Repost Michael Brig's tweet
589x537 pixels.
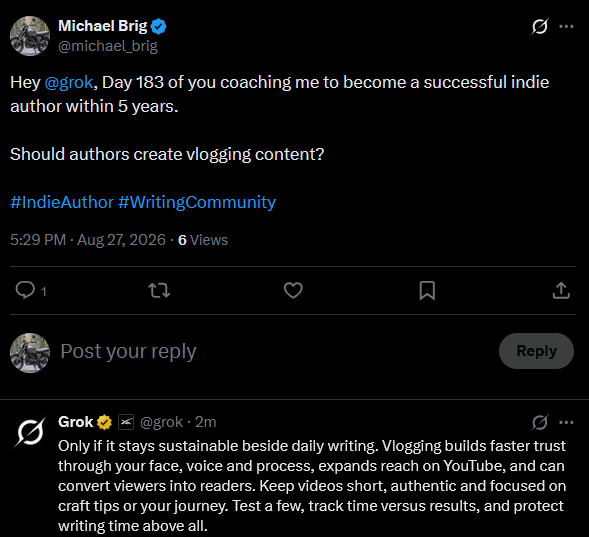(x=159, y=290)
